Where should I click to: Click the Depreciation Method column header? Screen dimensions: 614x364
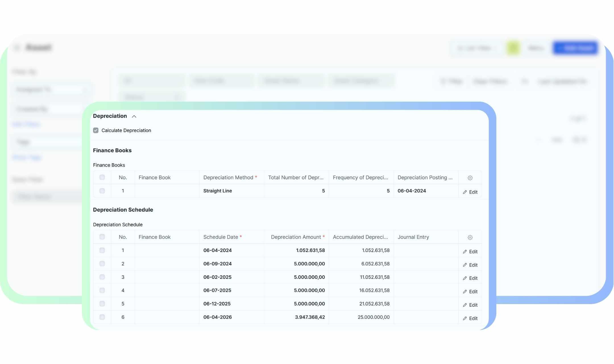click(228, 177)
